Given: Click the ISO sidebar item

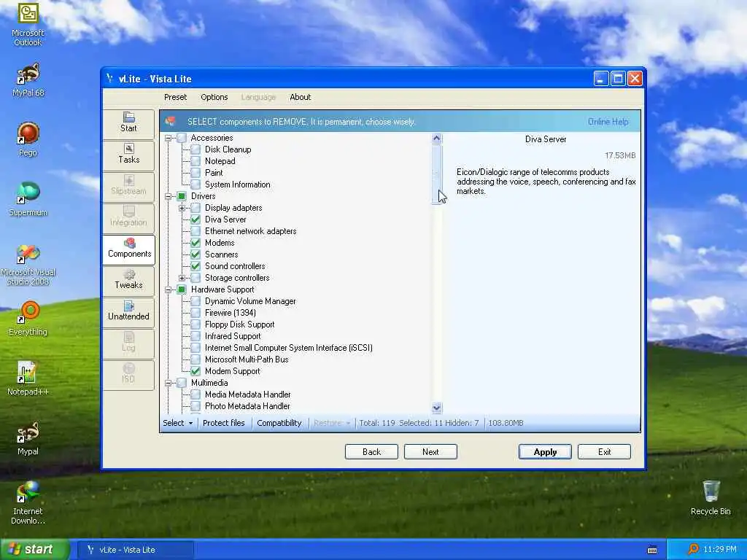Looking at the screenshot, I should [x=128, y=374].
